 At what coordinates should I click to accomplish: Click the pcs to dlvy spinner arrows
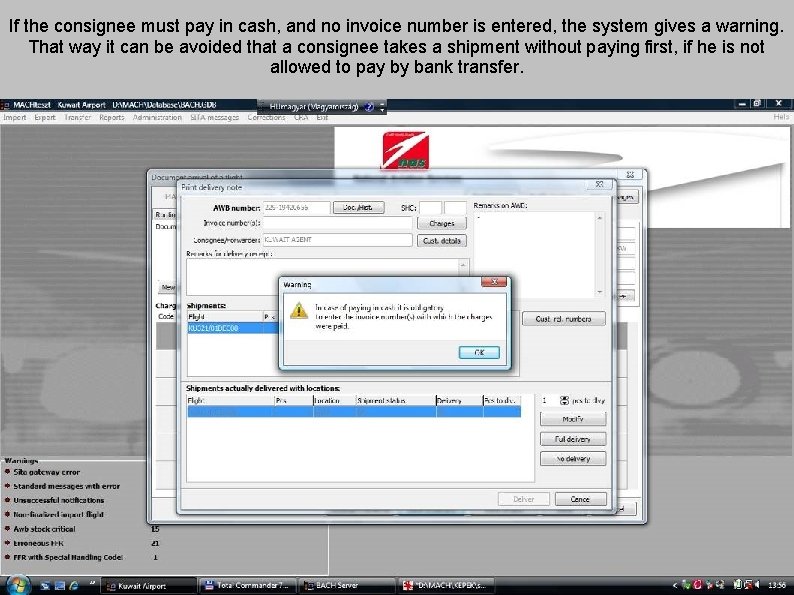tap(564, 401)
